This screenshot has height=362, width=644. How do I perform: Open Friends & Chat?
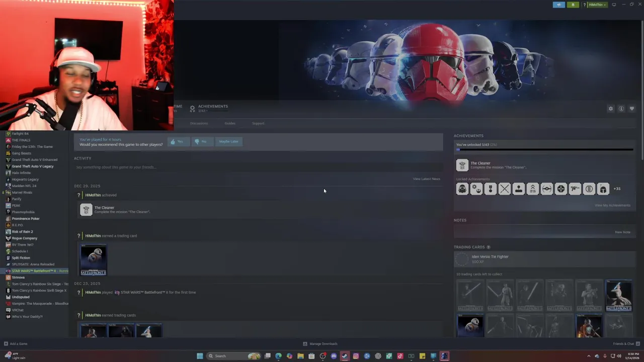point(625,344)
